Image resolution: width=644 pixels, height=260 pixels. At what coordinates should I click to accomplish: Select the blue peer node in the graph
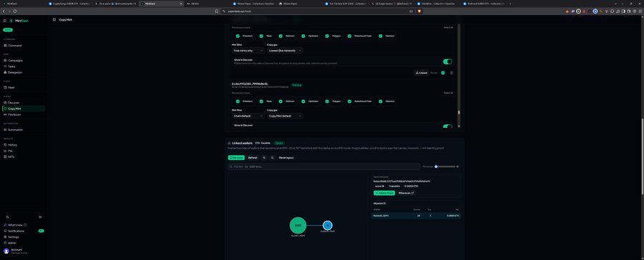click(327, 225)
